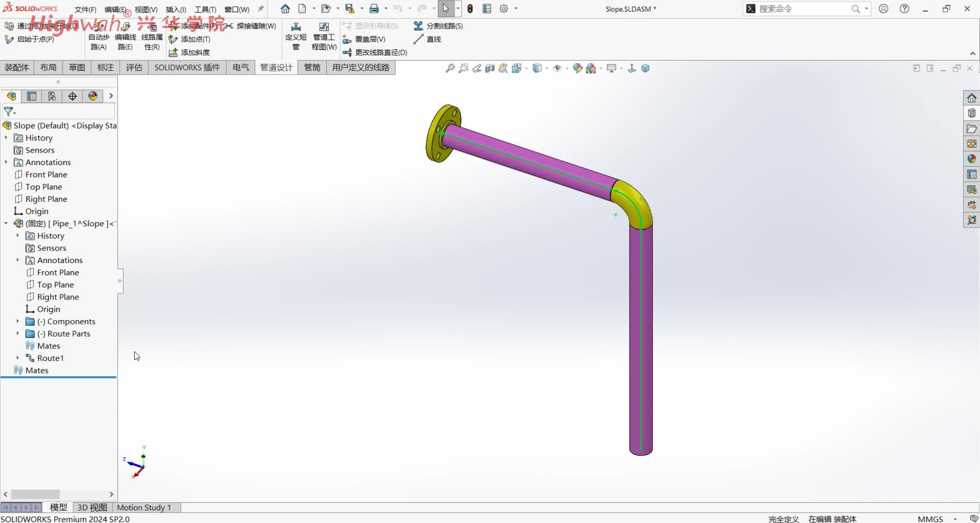
Task: Toggle the feature tree panel collapse handle
Action: [x=120, y=281]
